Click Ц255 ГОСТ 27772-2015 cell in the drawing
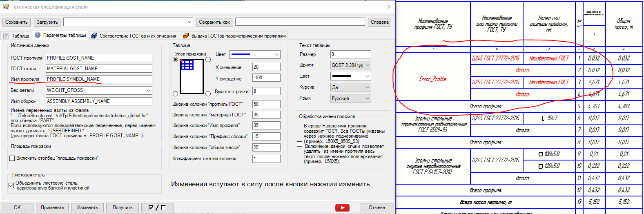644x214 pixels. tap(496, 82)
